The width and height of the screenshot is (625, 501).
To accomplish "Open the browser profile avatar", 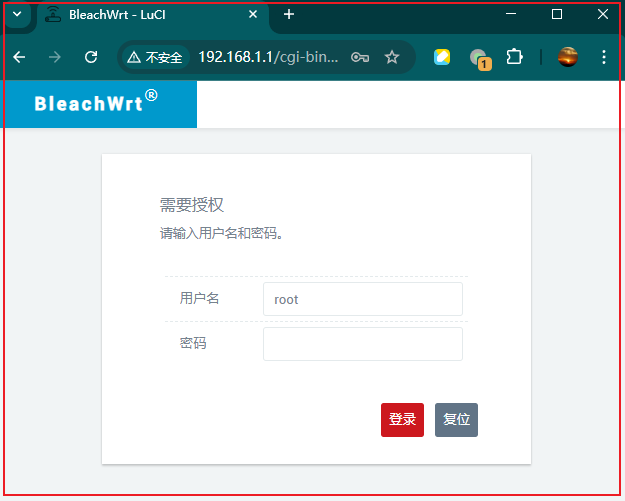I will tap(568, 57).
